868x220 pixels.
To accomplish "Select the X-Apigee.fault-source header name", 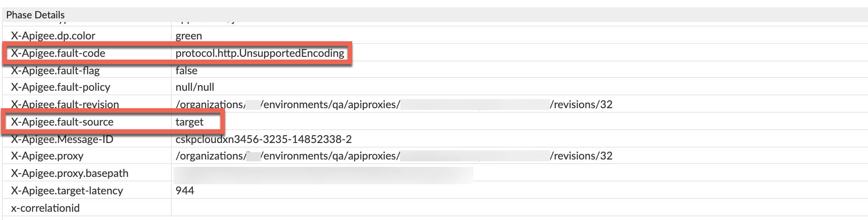I will (62, 122).
